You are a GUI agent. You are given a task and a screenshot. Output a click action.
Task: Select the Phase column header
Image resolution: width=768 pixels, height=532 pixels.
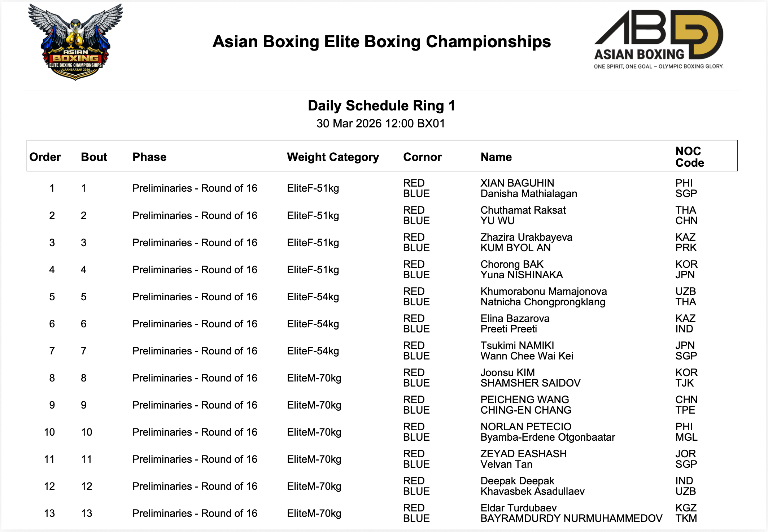(149, 157)
